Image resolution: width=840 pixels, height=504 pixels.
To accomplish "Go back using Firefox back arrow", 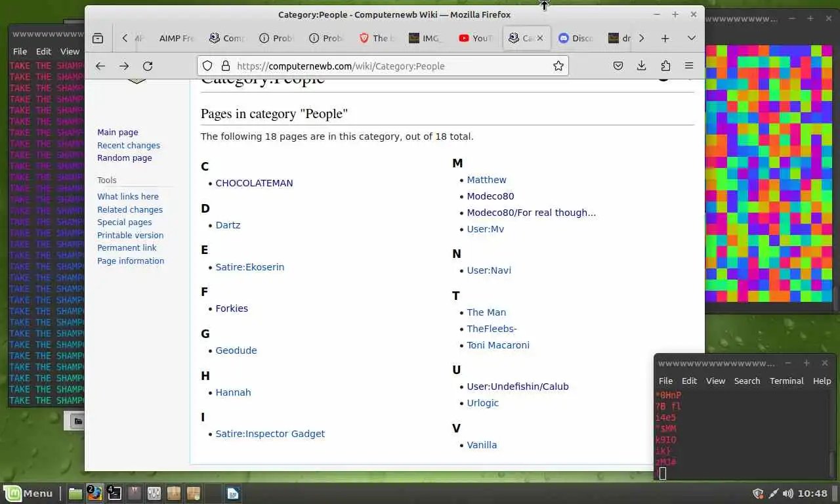I will pyautogui.click(x=100, y=66).
